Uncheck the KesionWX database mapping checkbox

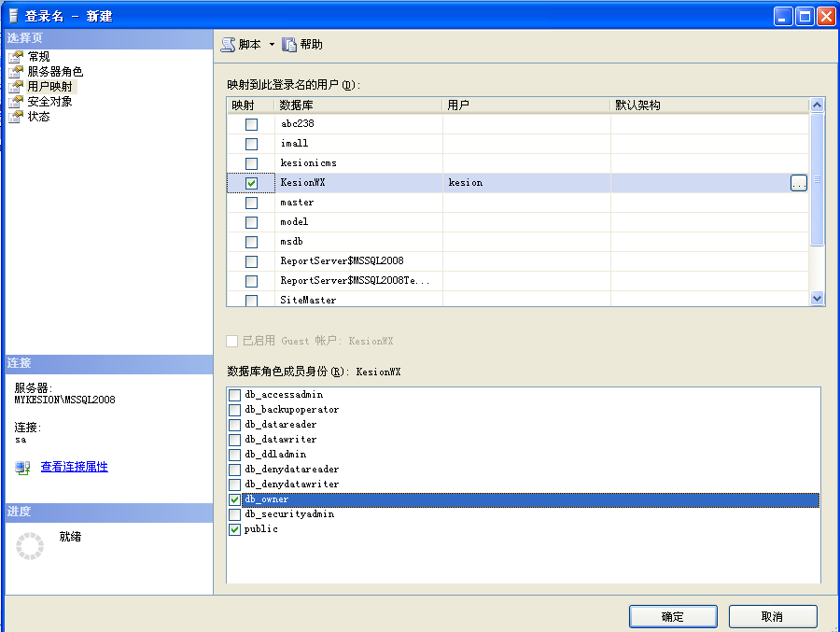(251, 183)
